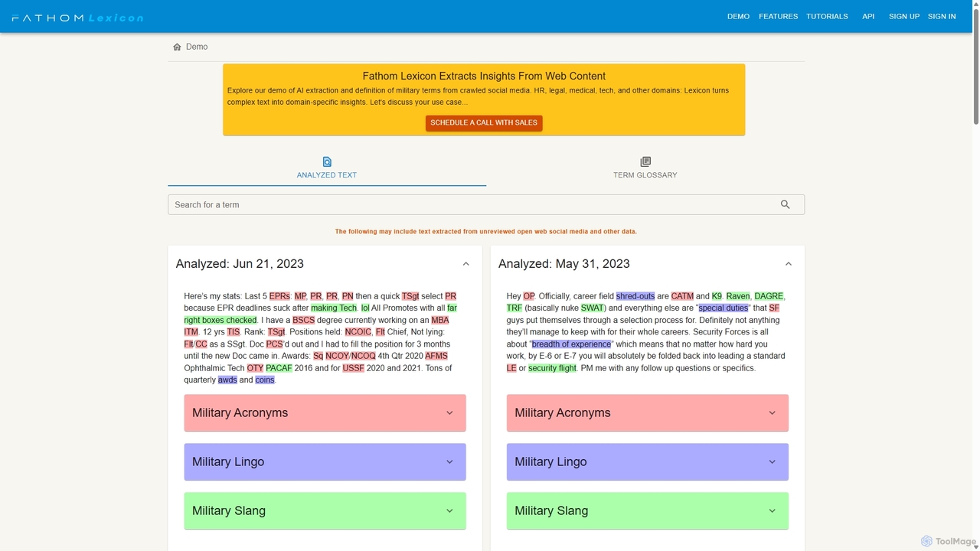Go to FEATURES in the top navigation

coord(778,16)
